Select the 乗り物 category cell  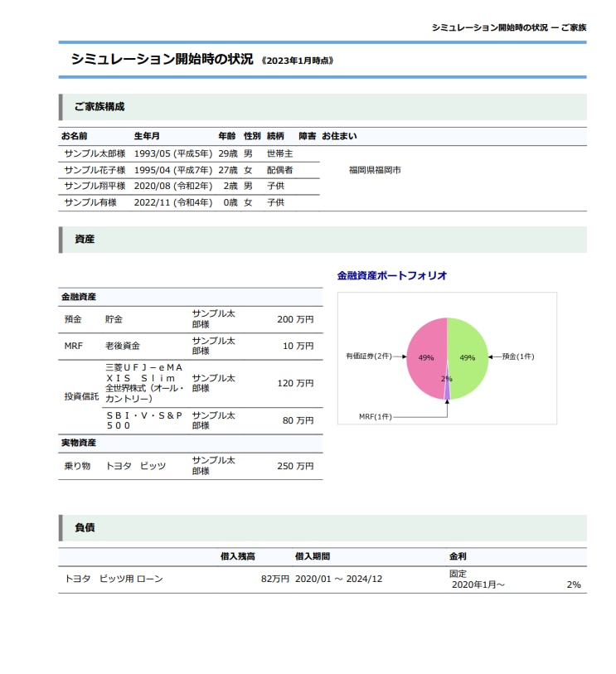tap(77, 466)
